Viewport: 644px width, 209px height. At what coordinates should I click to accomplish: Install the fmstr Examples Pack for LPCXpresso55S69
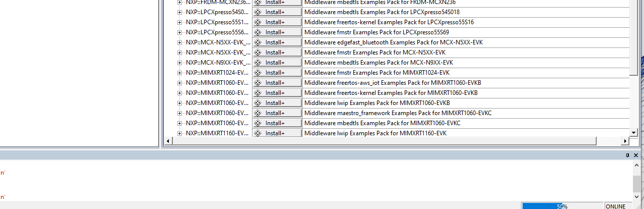tap(277, 32)
